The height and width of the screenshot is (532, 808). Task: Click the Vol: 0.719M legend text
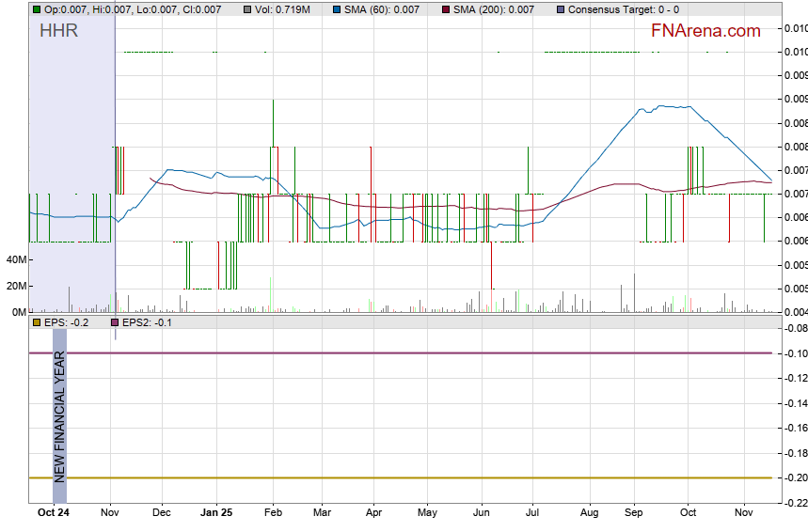[x=283, y=9]
